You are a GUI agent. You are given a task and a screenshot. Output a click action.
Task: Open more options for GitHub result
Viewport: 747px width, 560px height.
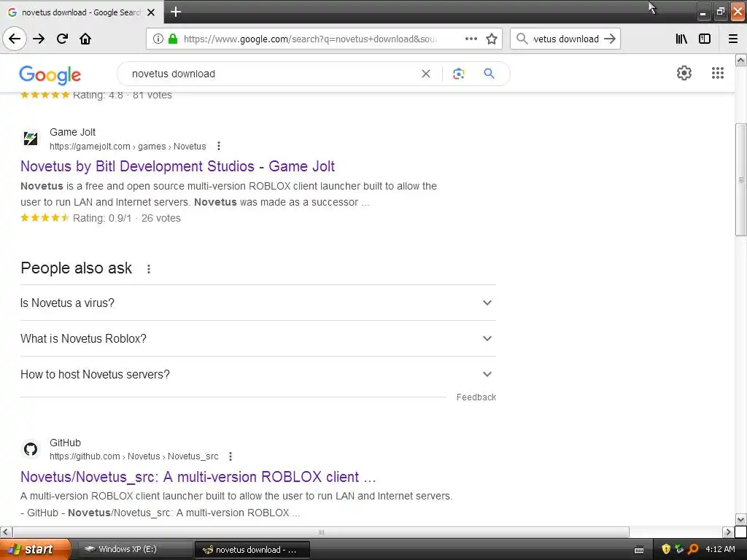231,456
